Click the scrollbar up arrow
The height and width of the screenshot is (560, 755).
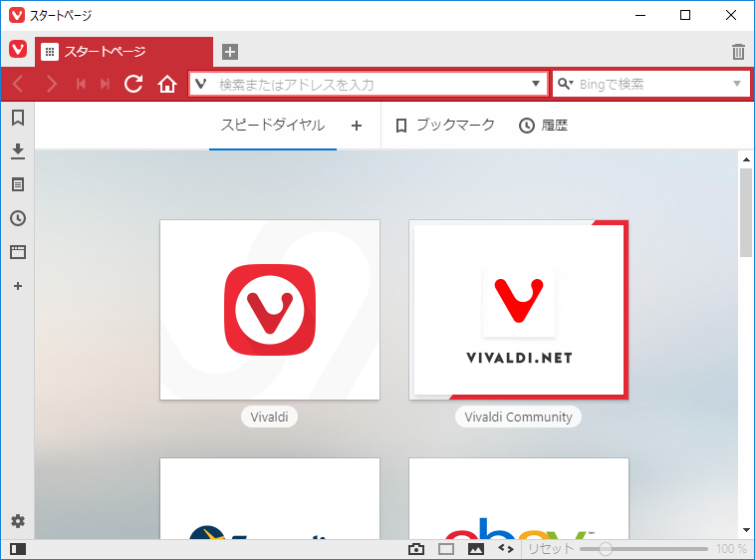pyautogui.click(x=746, y=158)
